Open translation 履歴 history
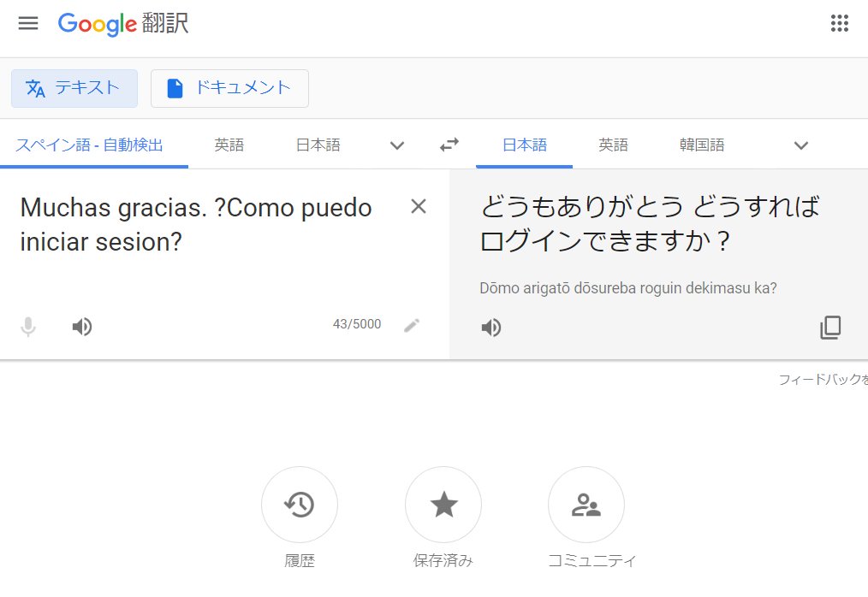The image size is (868, 597). point(300,505)
